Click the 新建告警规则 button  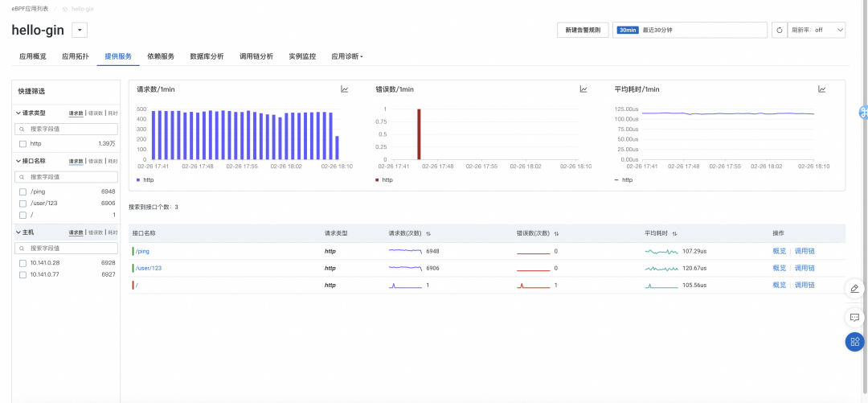pyautogui.click(x=583, y=30)
